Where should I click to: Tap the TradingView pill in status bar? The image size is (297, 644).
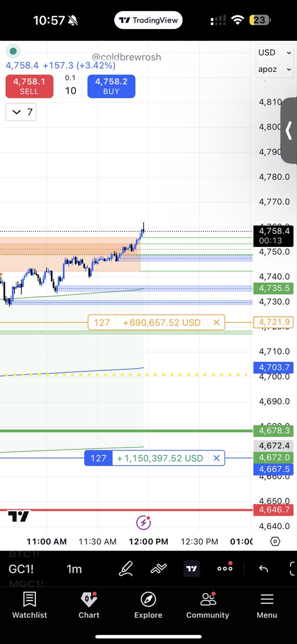[148, 20]
